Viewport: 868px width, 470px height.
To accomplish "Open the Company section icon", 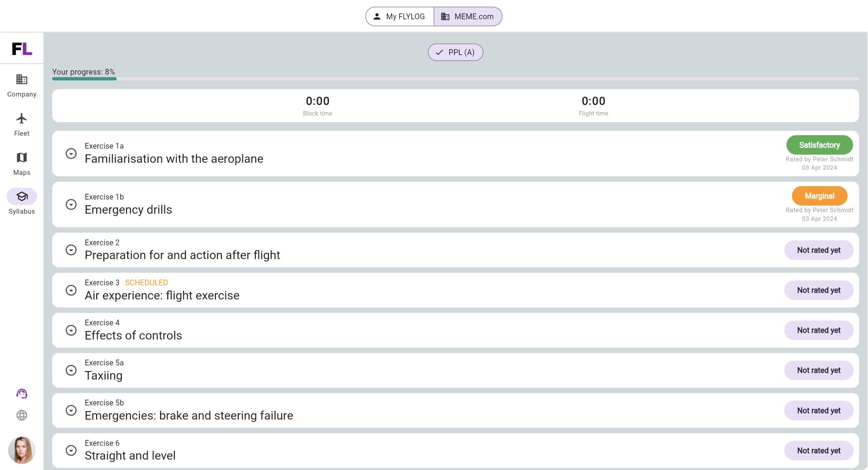I will click(x=22, y=80).
